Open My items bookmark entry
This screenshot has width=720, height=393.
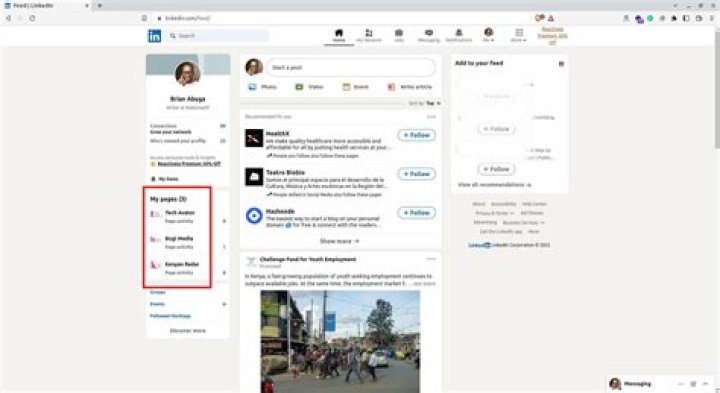click(164, 179)
